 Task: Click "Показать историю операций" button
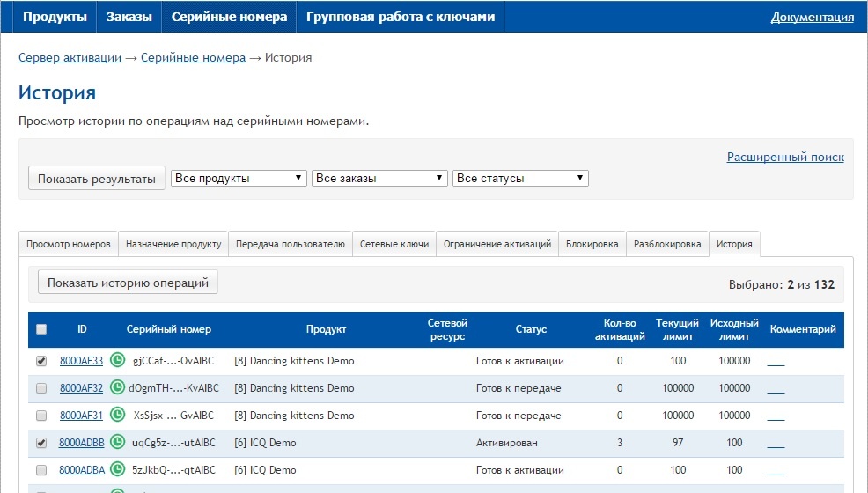coord(128,283)
